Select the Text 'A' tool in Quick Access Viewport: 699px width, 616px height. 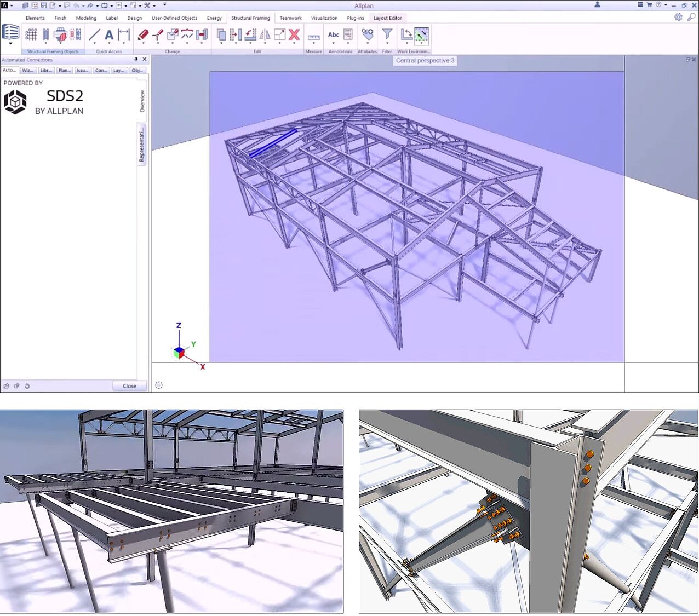coord(109,35)
